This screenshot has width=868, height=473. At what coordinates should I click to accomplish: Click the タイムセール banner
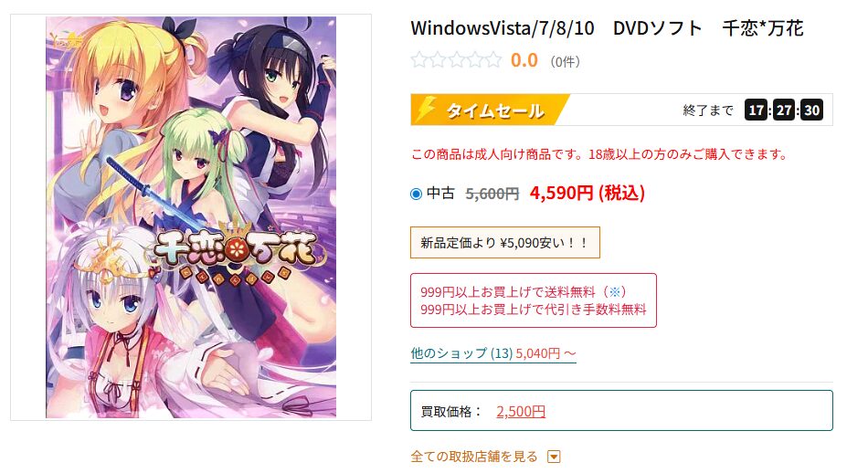point(490,110)
